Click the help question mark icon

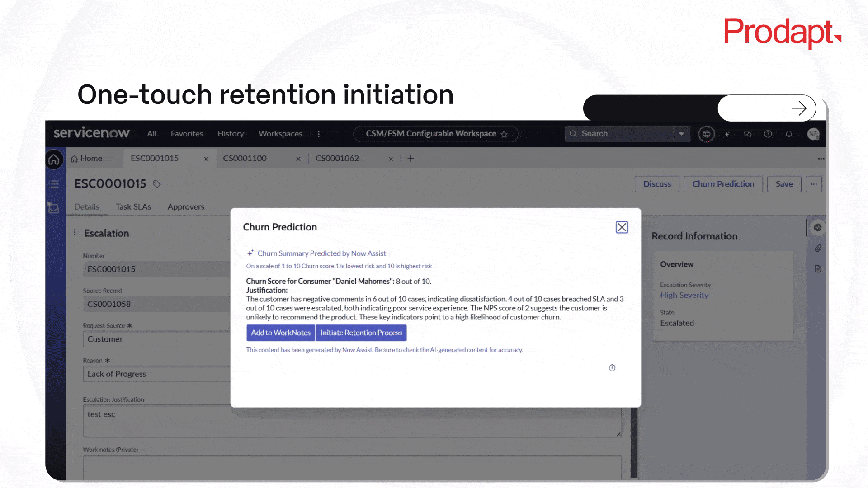pyautogui.click(x=768, y=134)
